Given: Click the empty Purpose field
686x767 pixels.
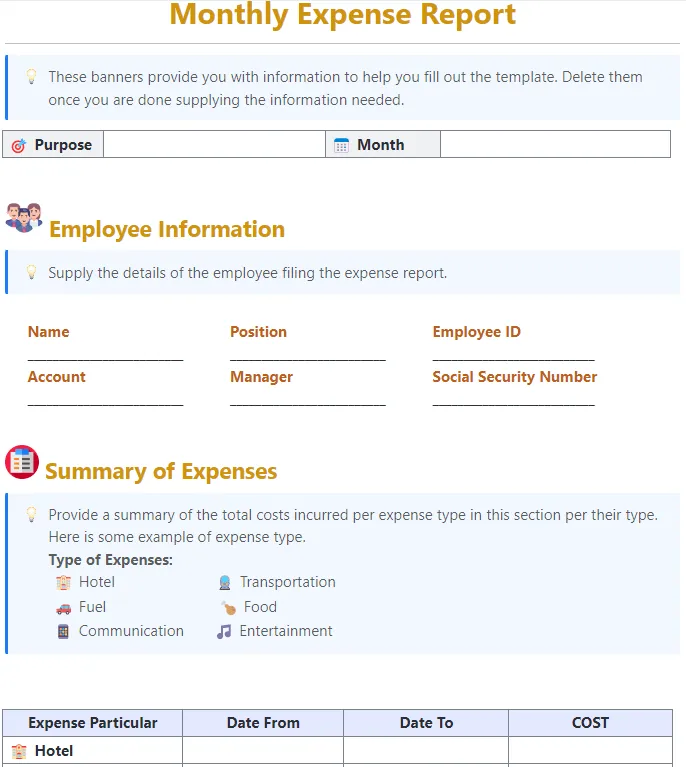Looking at the screenshot, I should click(214, 144).
